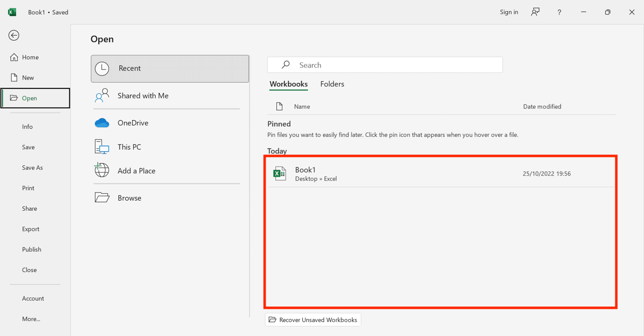The width and height of the screenshot is (644, 336).
Task: Click Sign in link
Action: 509,12
